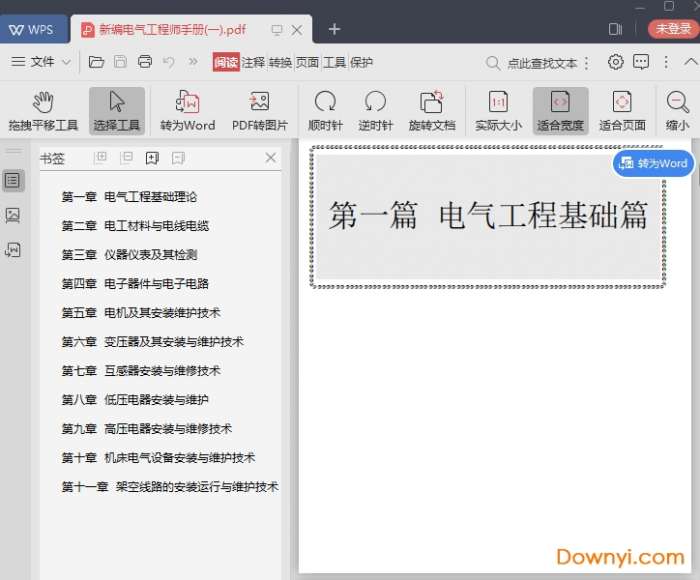The image size is (700, 580).
Task: Rotate the page counterclockwise (逆时针)
Action: [x=375, y=111]
